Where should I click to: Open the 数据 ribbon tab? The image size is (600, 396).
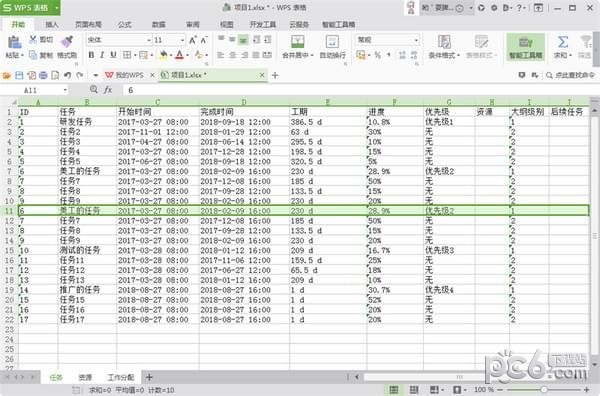point(158,24)
